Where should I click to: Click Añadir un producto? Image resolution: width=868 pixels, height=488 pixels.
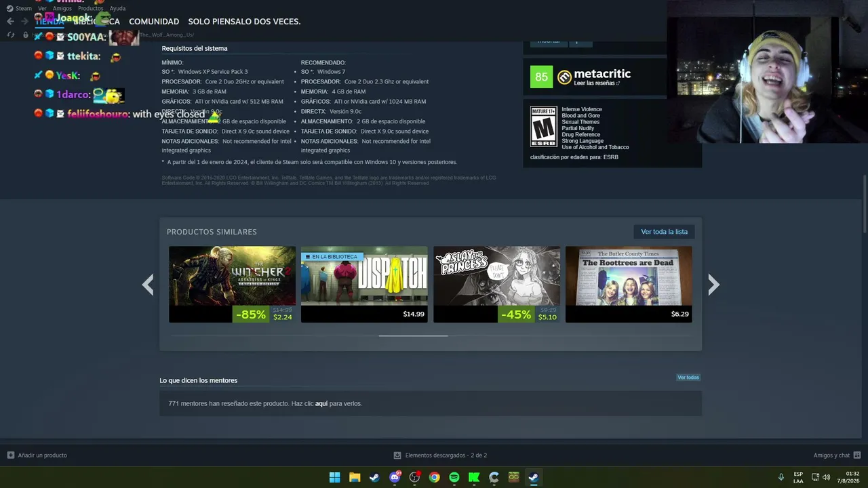click(x=42, y=455)
